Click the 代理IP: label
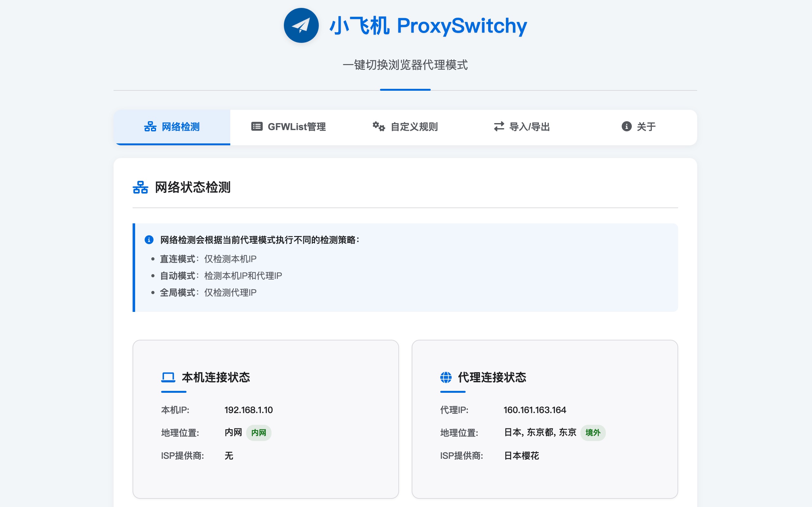 [454, 410]
